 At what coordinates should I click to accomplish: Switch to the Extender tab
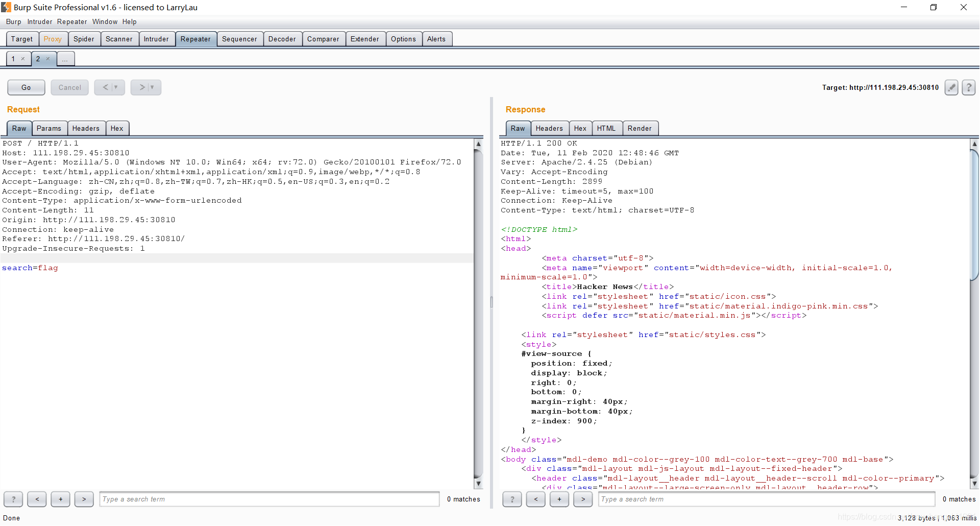click(365, 39)
